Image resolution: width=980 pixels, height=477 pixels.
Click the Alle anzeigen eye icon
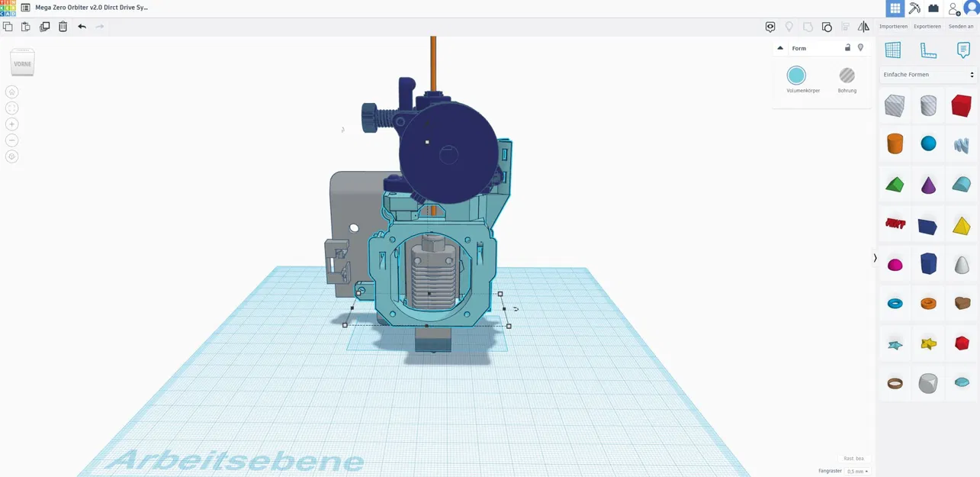tap(770, 26)
